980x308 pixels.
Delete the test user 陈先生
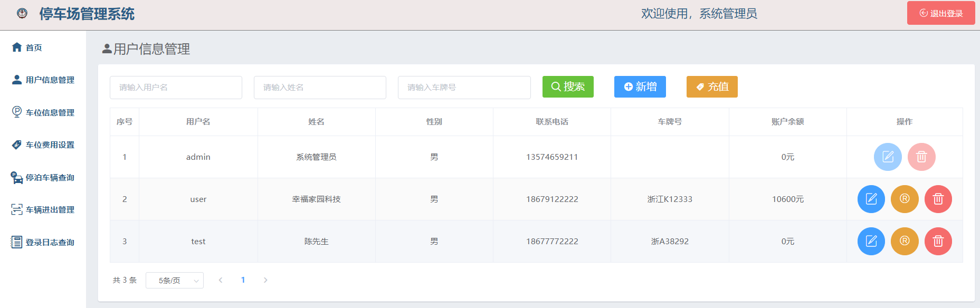(x=938, y=241)
